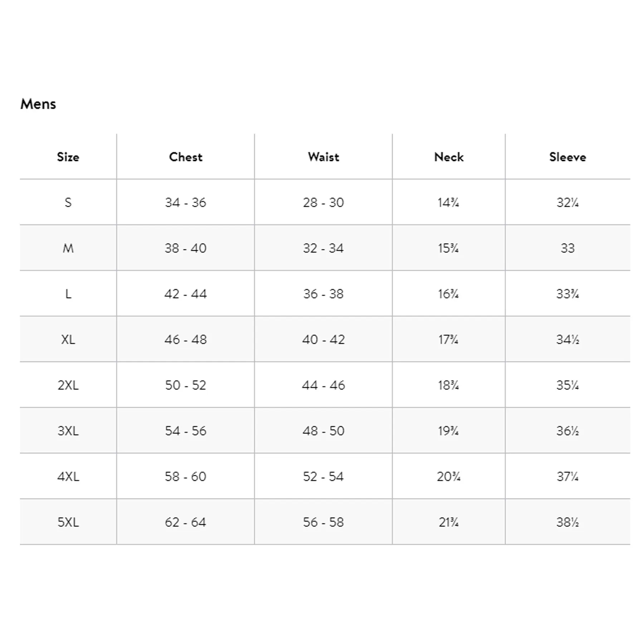Select the Neck column header
Image resolution: width=644 pixels, height=644 pixels.
[x=449, y=157]
